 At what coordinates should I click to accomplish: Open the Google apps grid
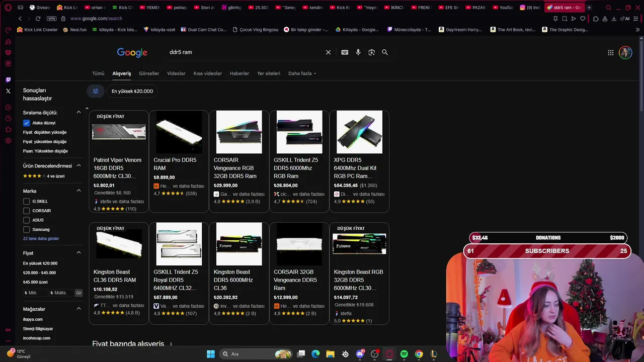point(610,52)
